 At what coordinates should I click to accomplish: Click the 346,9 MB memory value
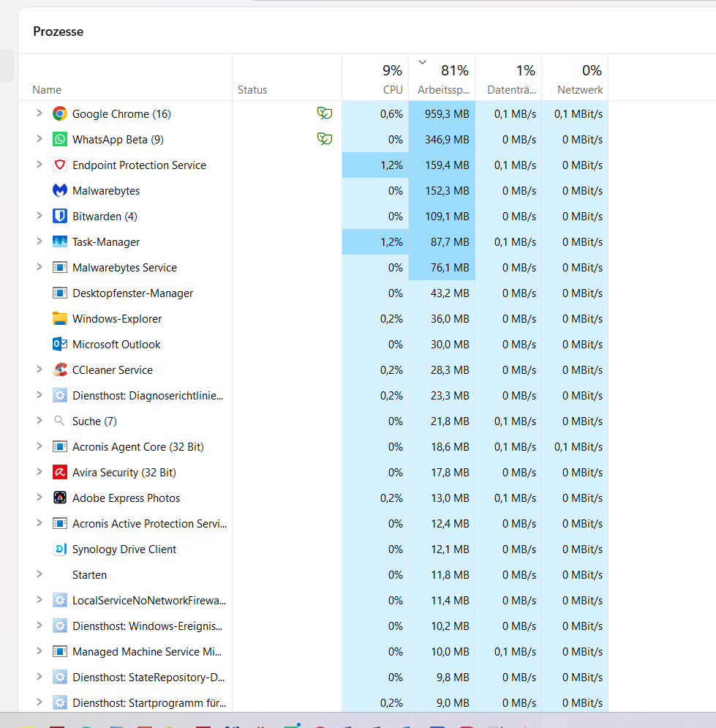click(x=447, y=139)
